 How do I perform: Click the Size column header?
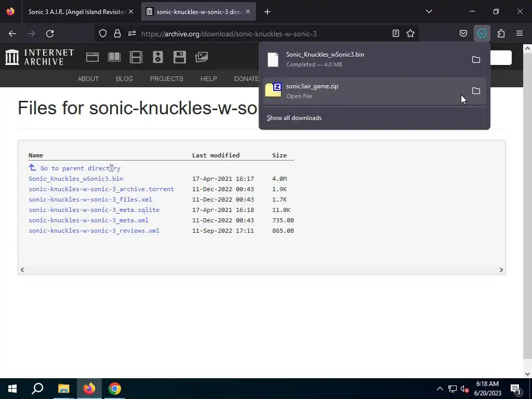click(279, 155)
